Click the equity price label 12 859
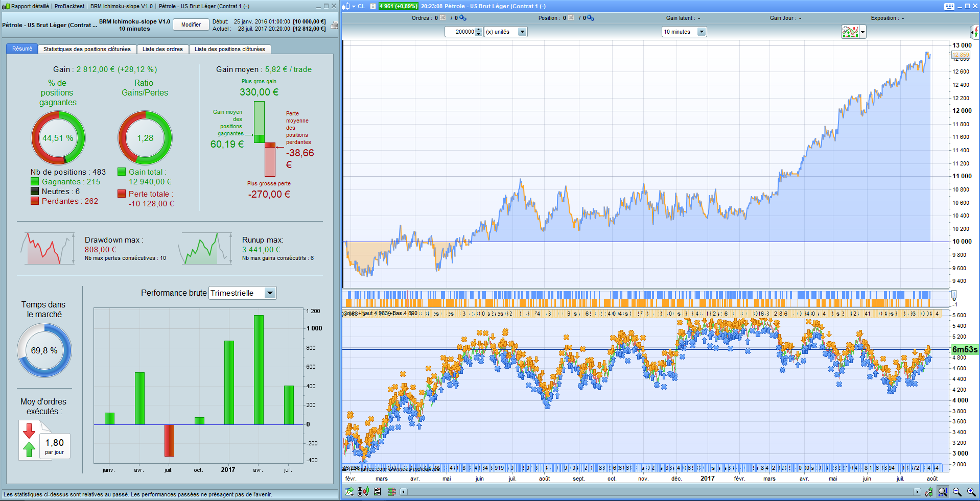Image resolution: width=980 pixels, height=501 pixels. [x=961, y=55]
